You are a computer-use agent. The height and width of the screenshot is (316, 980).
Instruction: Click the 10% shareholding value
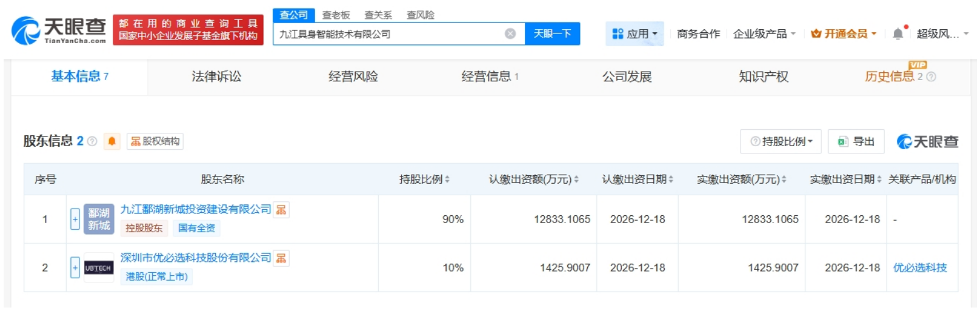click(x=453, y=267)
